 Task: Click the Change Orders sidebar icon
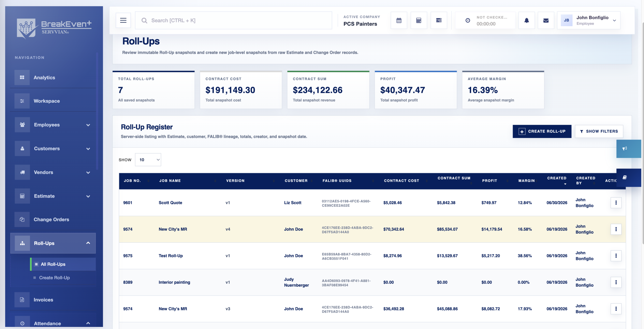point(22,220)
